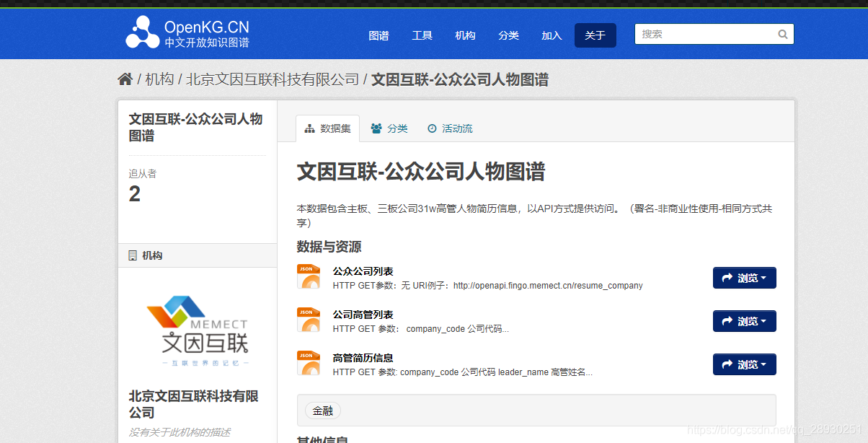Switch to the 分类 tab
Screen dimensions: 868x443
pyautogui.click(x=389, y=128)
